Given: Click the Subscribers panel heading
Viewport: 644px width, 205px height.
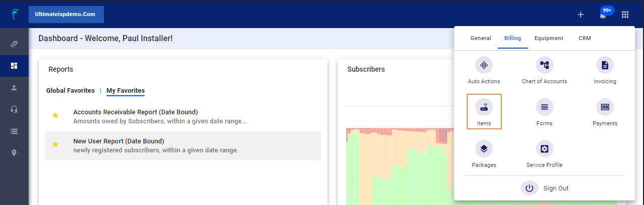Looking at the screenshot, I should (366, 69).
